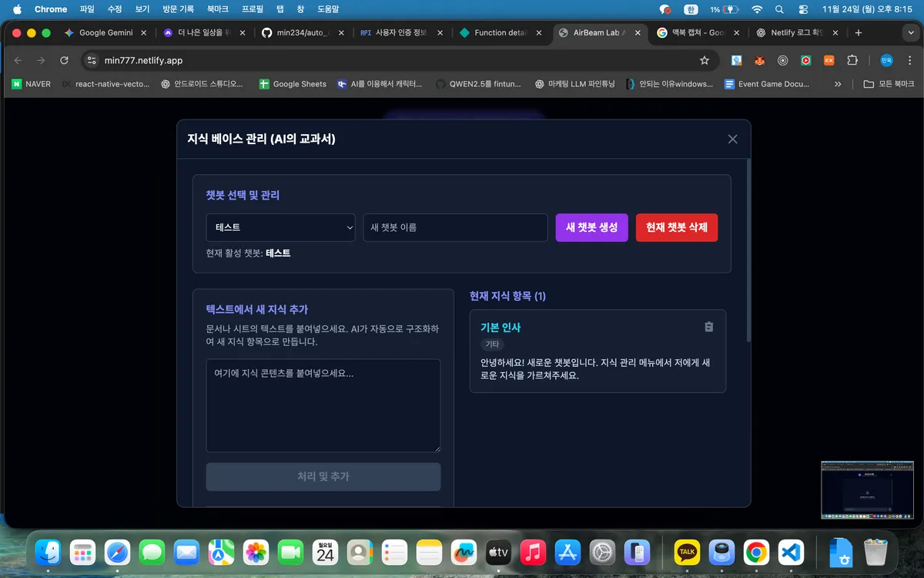Click the 새 챗봇 생성 button
This screenshot has width=924, height=578.
click(x=591, y=227)
